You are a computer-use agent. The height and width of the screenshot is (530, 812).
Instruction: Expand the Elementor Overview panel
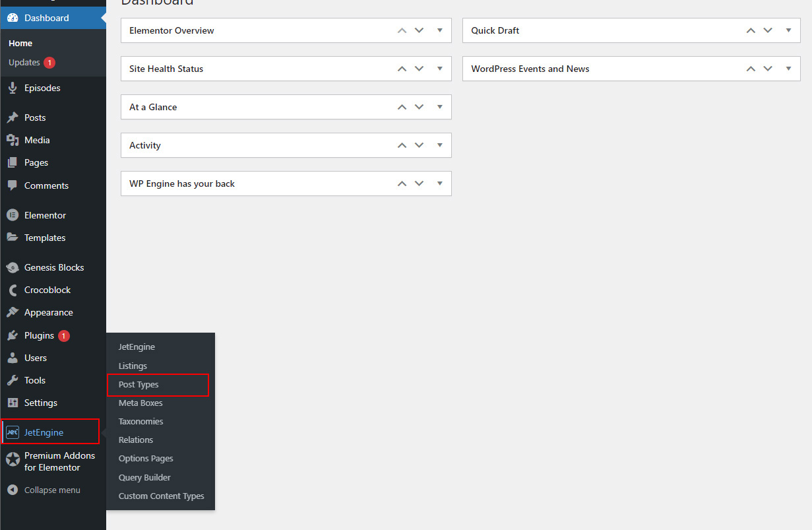tap(440, 30)
